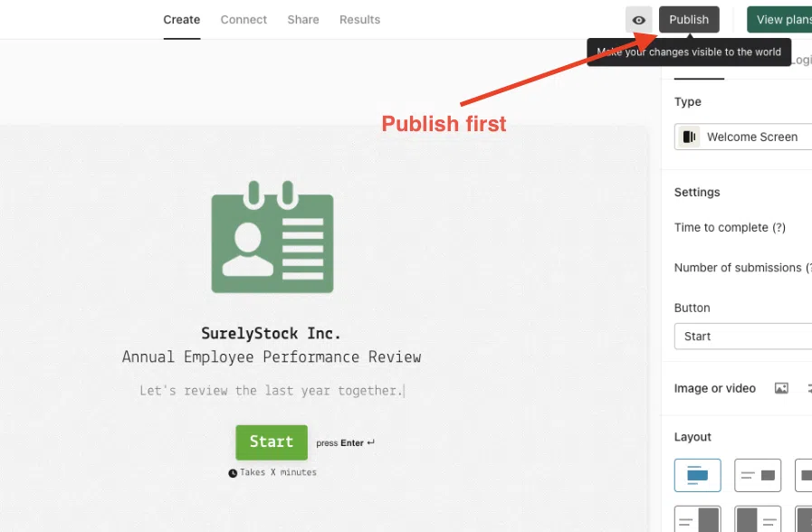Open View plans
The image size is (812, 532).
(x=780, y=20)
